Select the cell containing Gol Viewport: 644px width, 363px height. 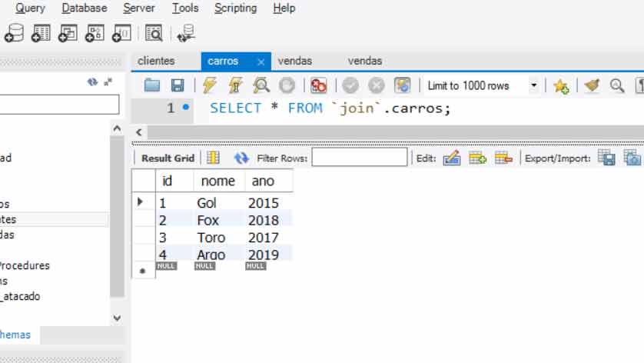219,203
